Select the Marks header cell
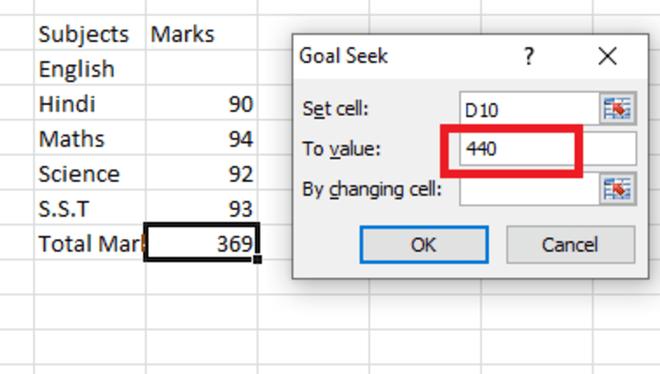This screenshot has height=374, width=660. [x=202, y=33]
